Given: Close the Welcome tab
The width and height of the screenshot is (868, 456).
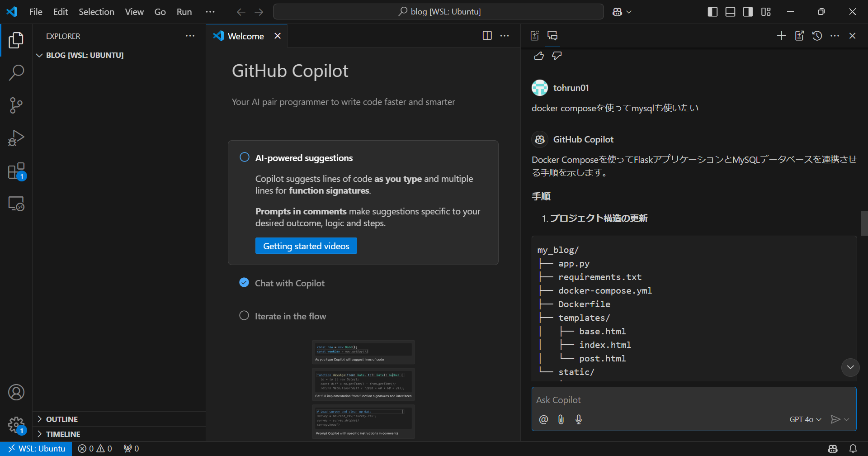Looking at the screenshot, I should tap(278, 36).
